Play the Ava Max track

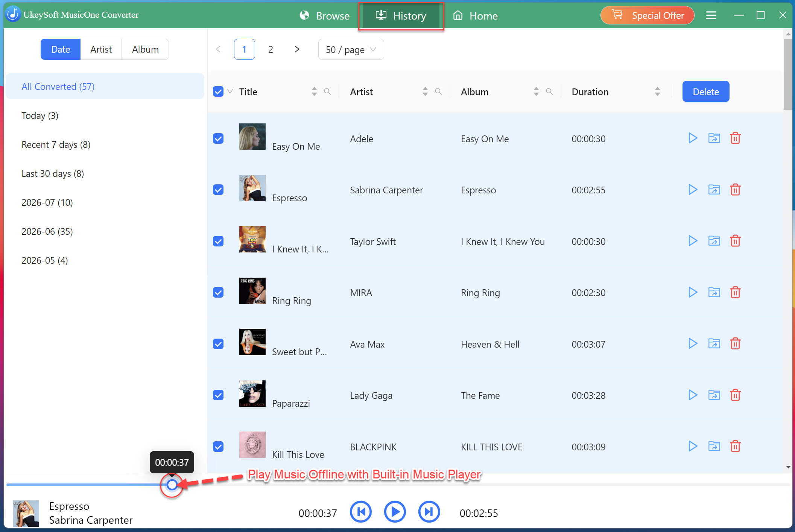693,344
